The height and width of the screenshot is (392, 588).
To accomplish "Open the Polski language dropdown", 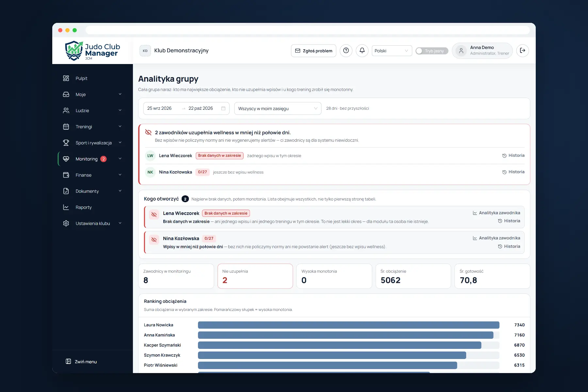I will point(392,51).
